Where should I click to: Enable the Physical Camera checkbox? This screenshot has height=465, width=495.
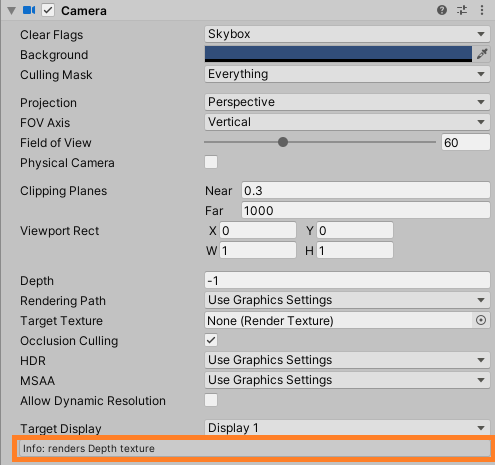click(211, 162)
